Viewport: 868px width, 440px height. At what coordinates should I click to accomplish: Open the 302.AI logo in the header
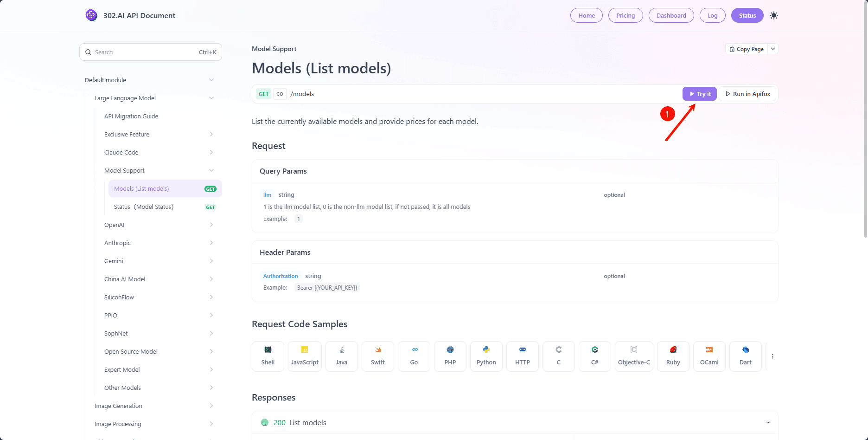point(91,15)
